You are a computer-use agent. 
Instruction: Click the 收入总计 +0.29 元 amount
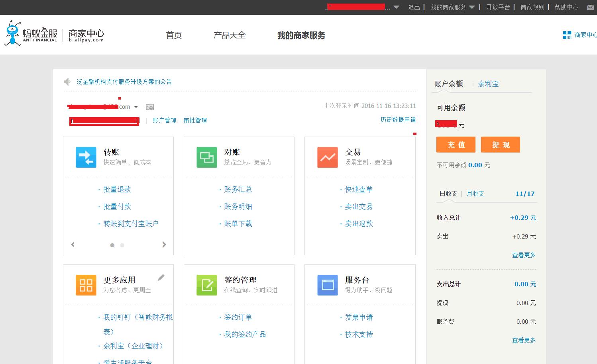[x=523, y=217]
